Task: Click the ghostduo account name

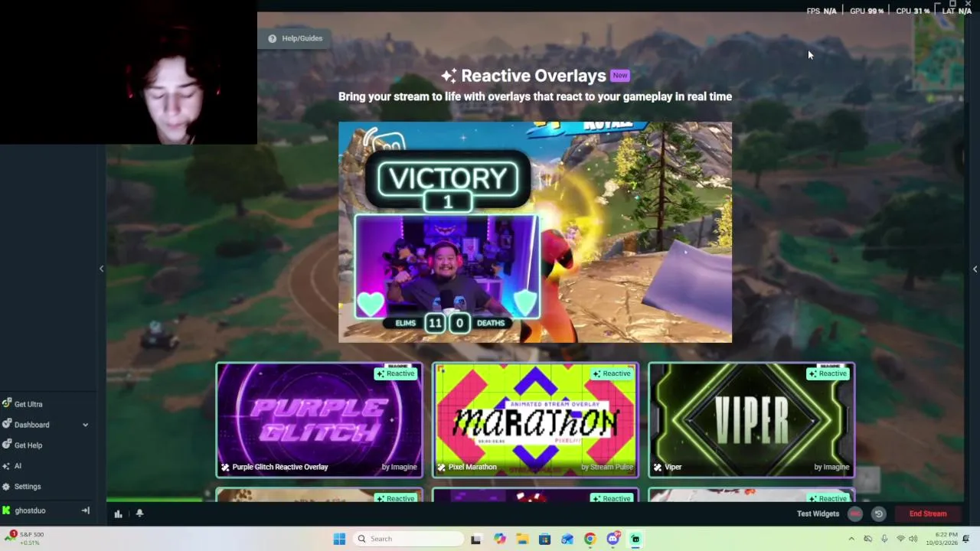Action: click(30, 510)
